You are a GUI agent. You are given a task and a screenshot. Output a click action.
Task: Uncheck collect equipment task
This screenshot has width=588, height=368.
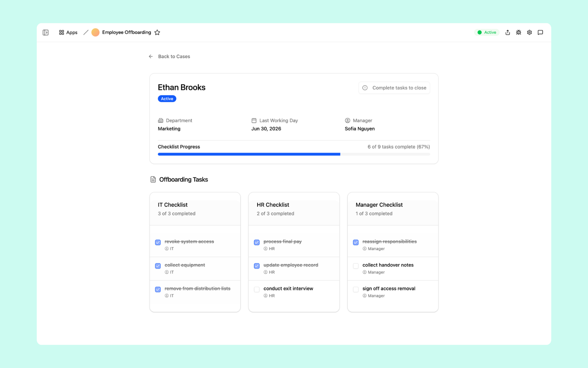[x=158, y=266]
